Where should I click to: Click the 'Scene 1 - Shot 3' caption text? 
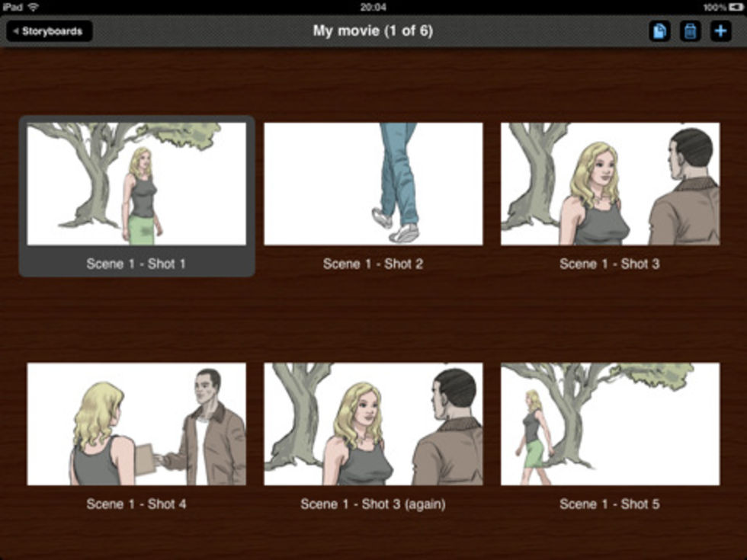[x=610, y=264]
